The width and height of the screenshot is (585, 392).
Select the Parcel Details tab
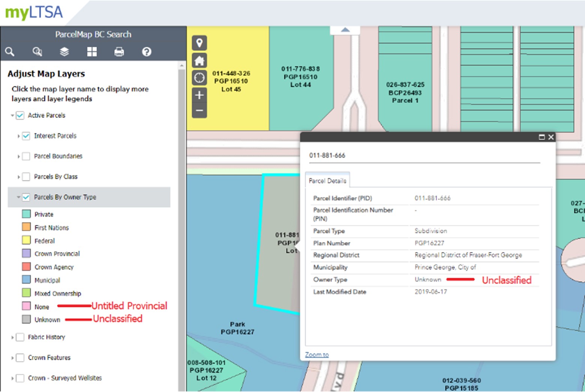pyautogui.click(x=328, y=180)
